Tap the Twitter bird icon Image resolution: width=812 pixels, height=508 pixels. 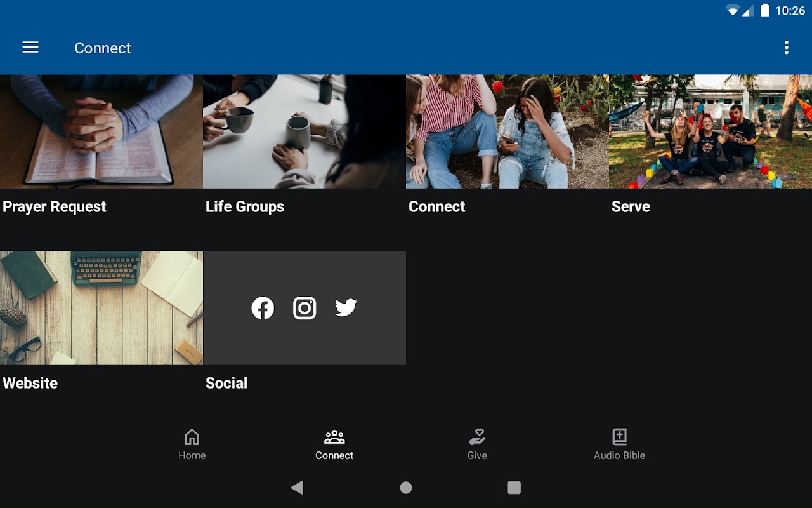(x=346, y=308)
